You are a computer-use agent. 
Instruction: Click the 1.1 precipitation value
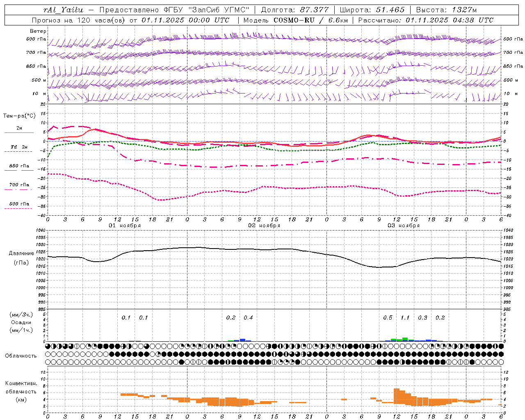[x=405, y=318]
